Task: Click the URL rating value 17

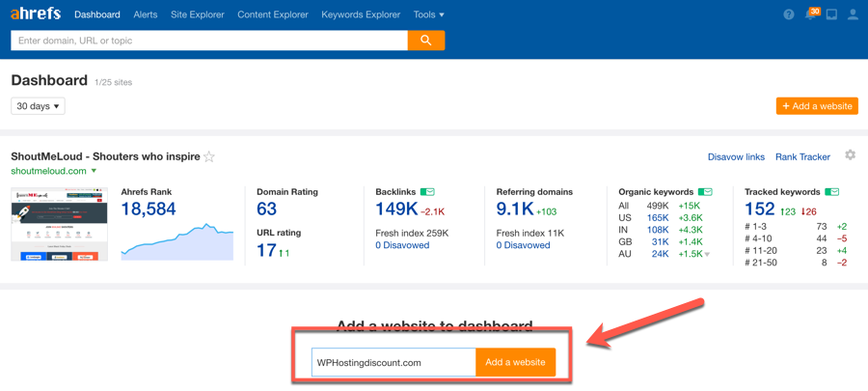Action: pyautogui.click(x=267, y=250)
